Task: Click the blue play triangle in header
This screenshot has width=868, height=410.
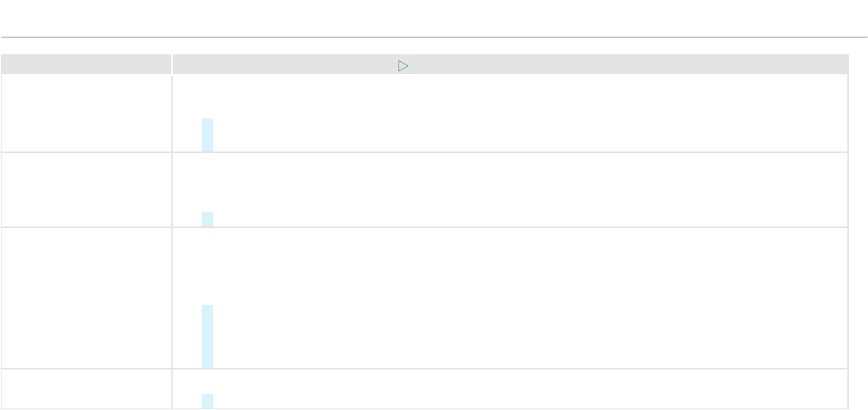Action: click(x=403, y=66)
